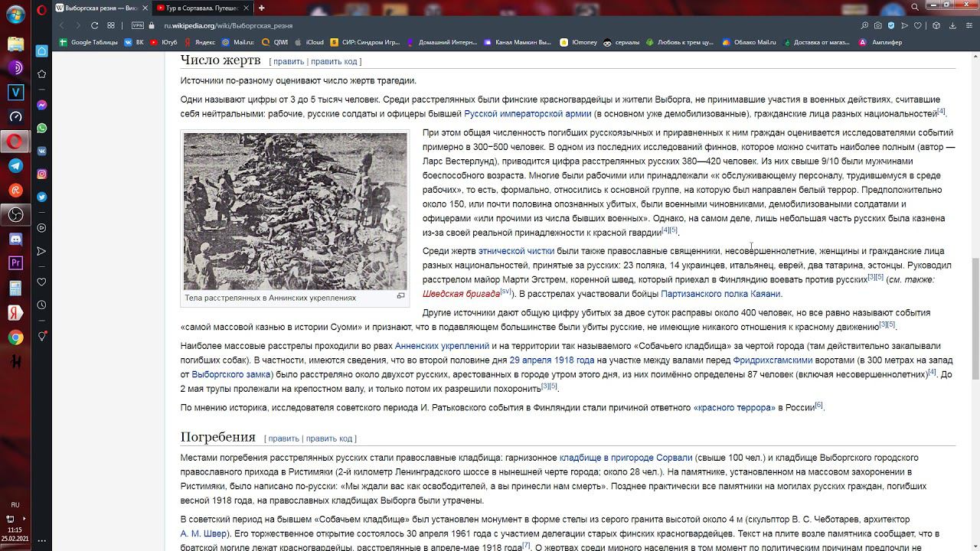980x551 pixels.
Task: Open Messenger in the Opera sidebar
Action: tap(41, 105)
